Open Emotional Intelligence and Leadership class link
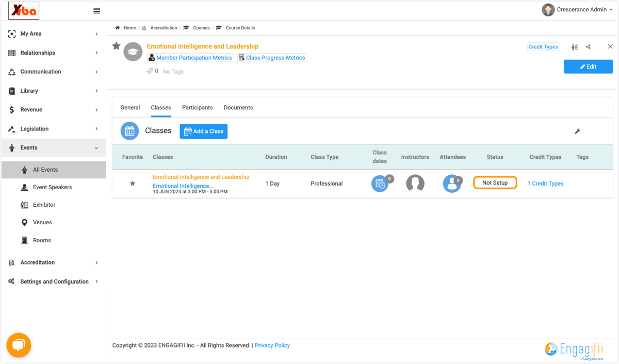 pos(201,177)
